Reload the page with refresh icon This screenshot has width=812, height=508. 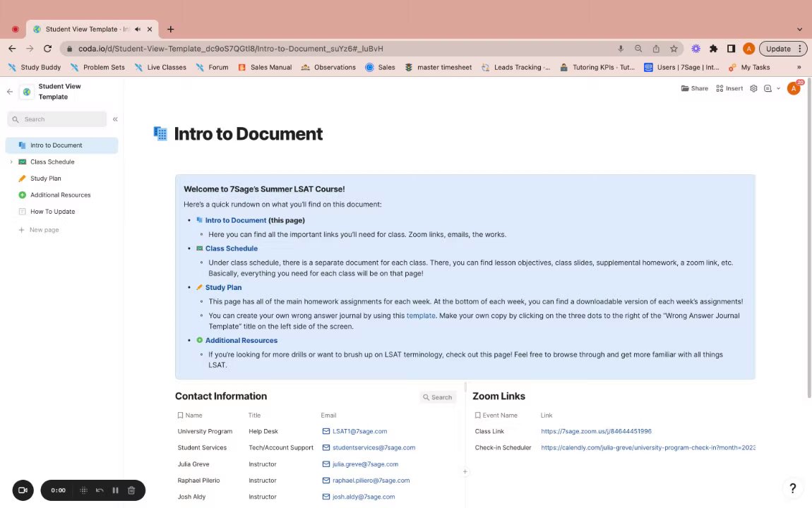(x=47, y=49)
